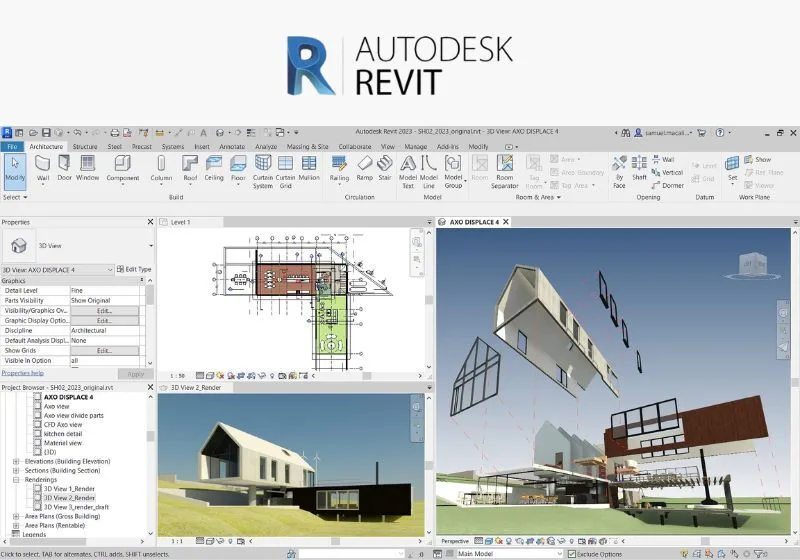Click the Set work plane tool

732,169
